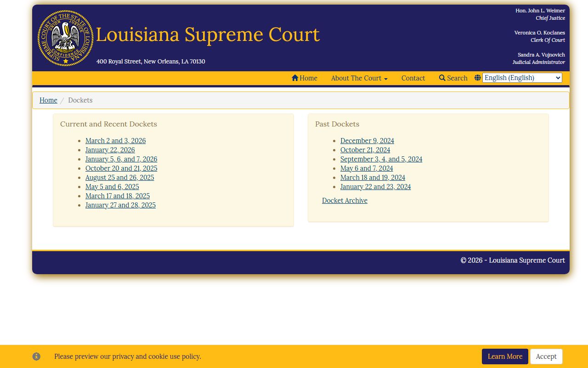This screenshot has width=588, height=368.
Task: Expand the About The Court menu
Action: (x=359, y=78)
